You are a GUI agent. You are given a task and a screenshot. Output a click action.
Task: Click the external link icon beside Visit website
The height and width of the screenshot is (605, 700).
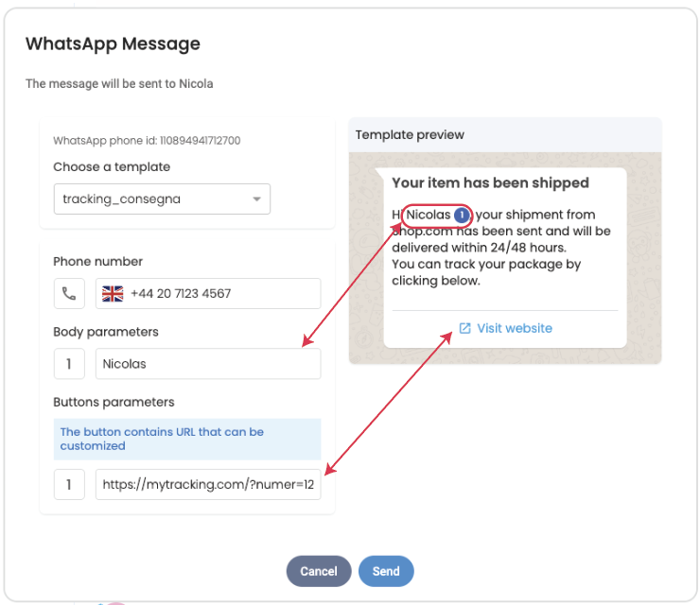464,328
